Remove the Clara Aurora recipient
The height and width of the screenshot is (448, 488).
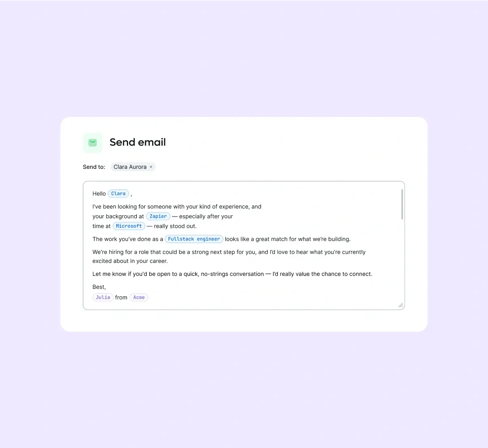pyautogui.click(x=151, y=167)
